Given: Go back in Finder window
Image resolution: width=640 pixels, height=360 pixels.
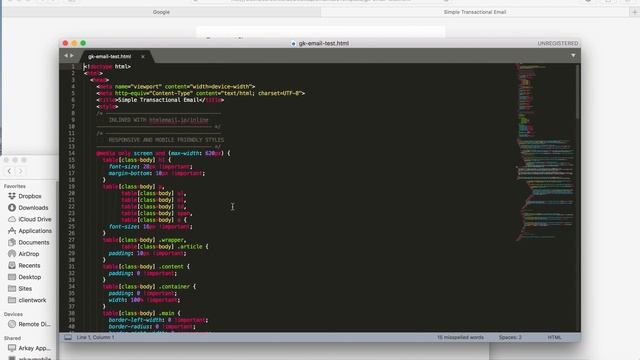Looking at the screenshot, I should (9, 171).
